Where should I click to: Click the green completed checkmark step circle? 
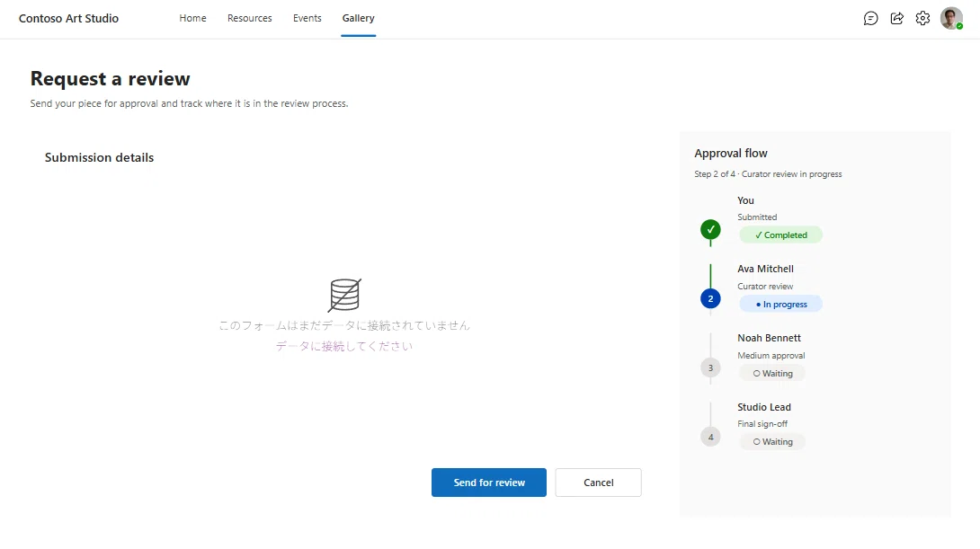click(710, 229)
